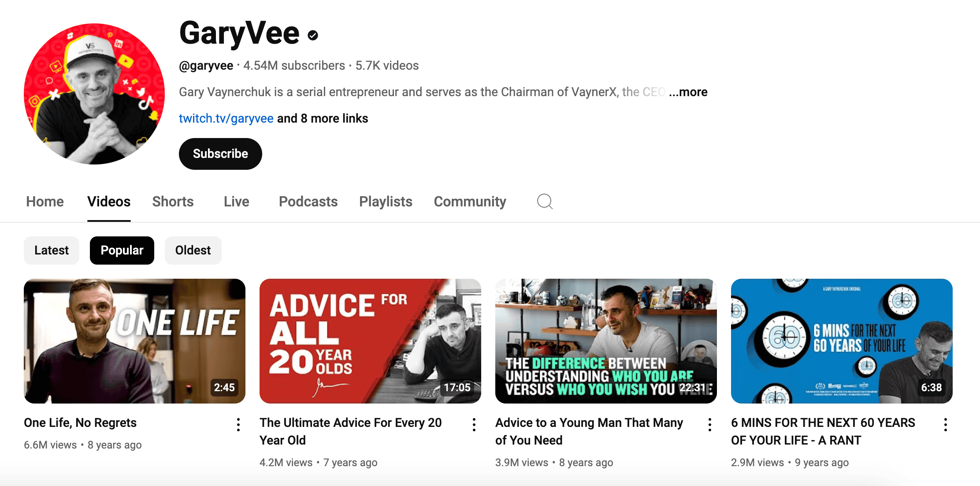The width and height of the screenshot is (980, 486).
Task: Expand channel description with ...more
Action: tap(688, 92)
